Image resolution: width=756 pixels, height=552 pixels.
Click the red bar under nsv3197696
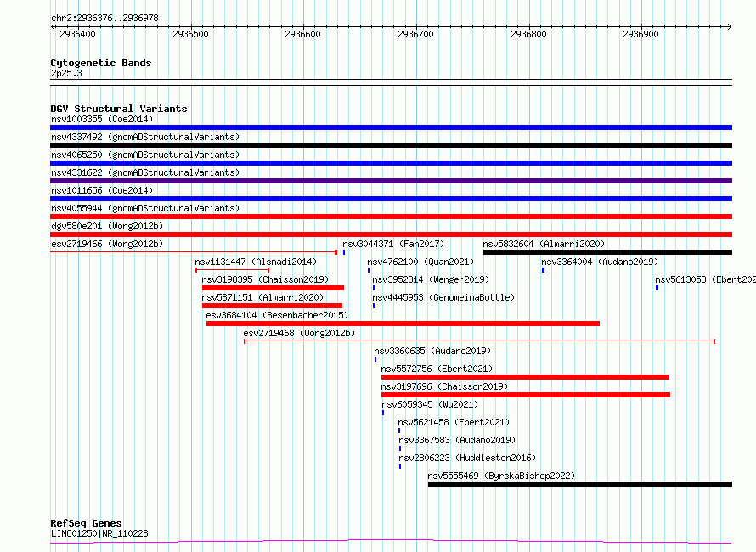[x=526, y=395]
